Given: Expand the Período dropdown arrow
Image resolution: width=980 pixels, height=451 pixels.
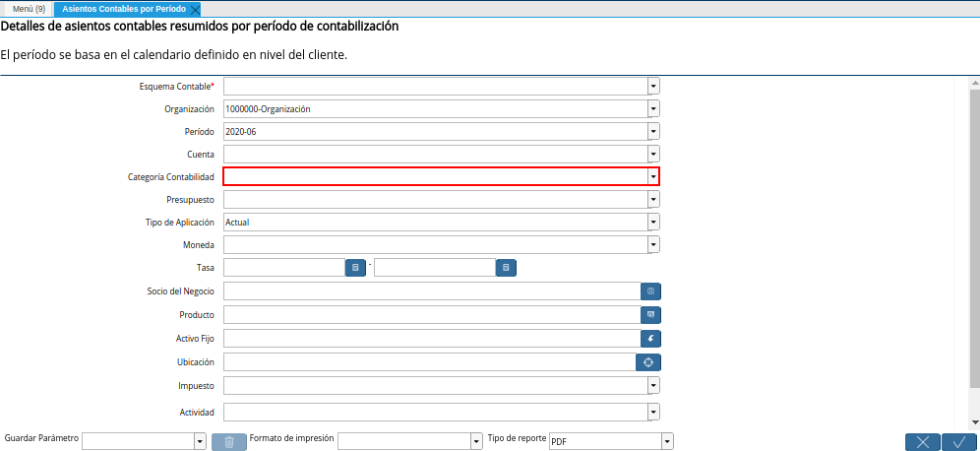Looking at the screenshot, I should 653,131.
